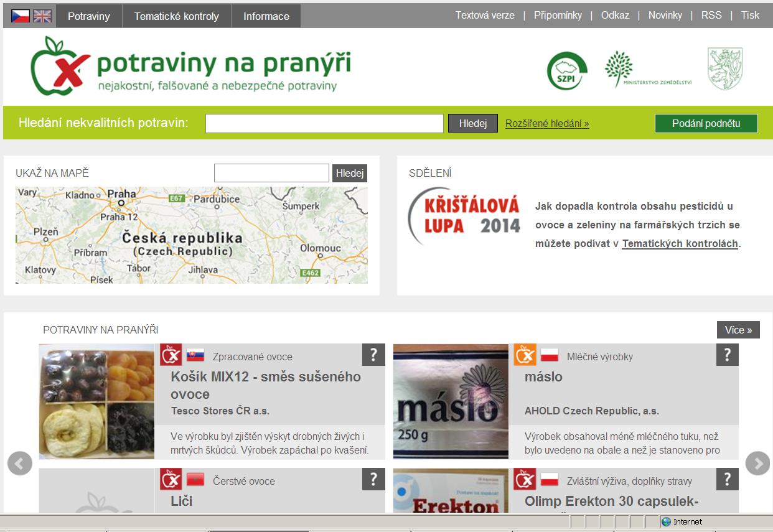The height and width of the screenshot is (532, 773).
Task: Click the SZPI round logo
Action: [567, 72]
